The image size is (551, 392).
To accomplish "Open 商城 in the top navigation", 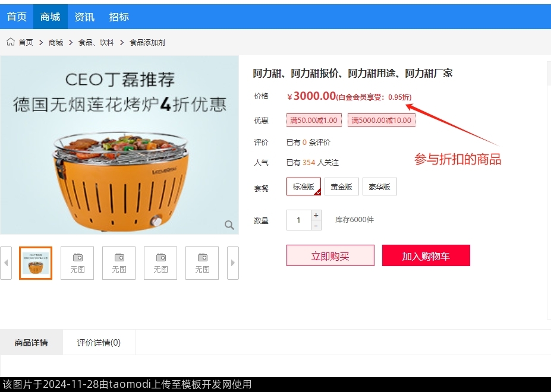I will [51, 17].
